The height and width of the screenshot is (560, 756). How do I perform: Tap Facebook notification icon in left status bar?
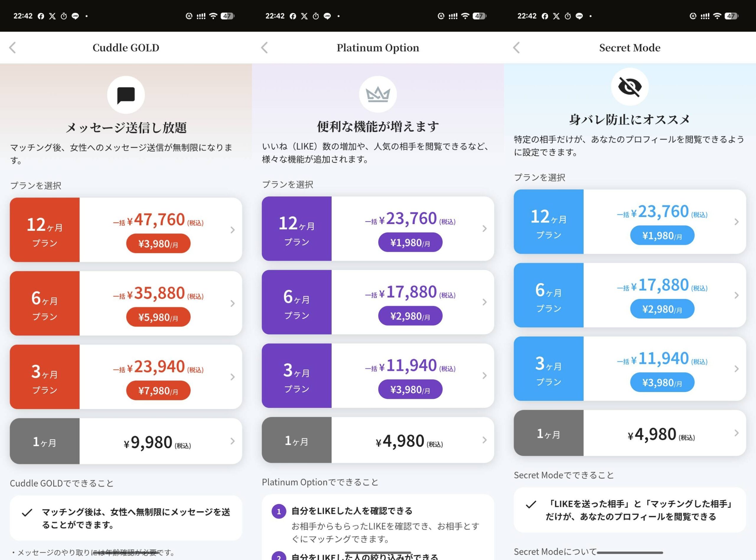click(41, 16)
